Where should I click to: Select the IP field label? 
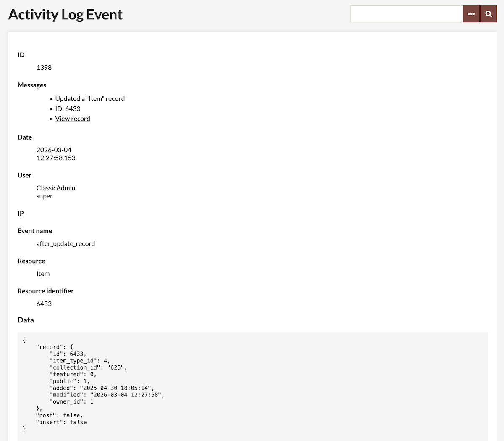(x=21, y=214)
